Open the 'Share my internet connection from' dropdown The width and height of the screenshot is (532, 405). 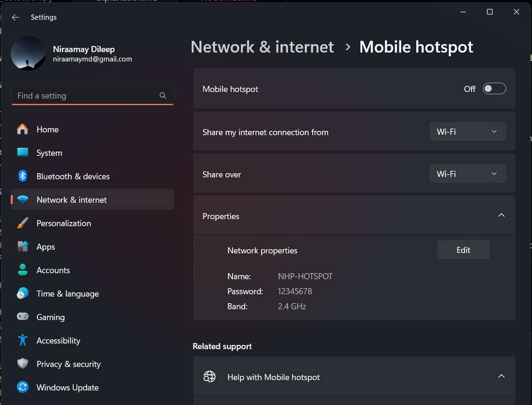click(467, 131)
